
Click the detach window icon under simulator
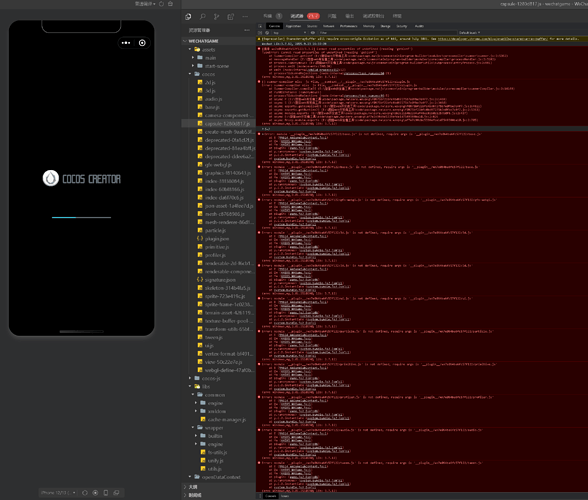116,492
